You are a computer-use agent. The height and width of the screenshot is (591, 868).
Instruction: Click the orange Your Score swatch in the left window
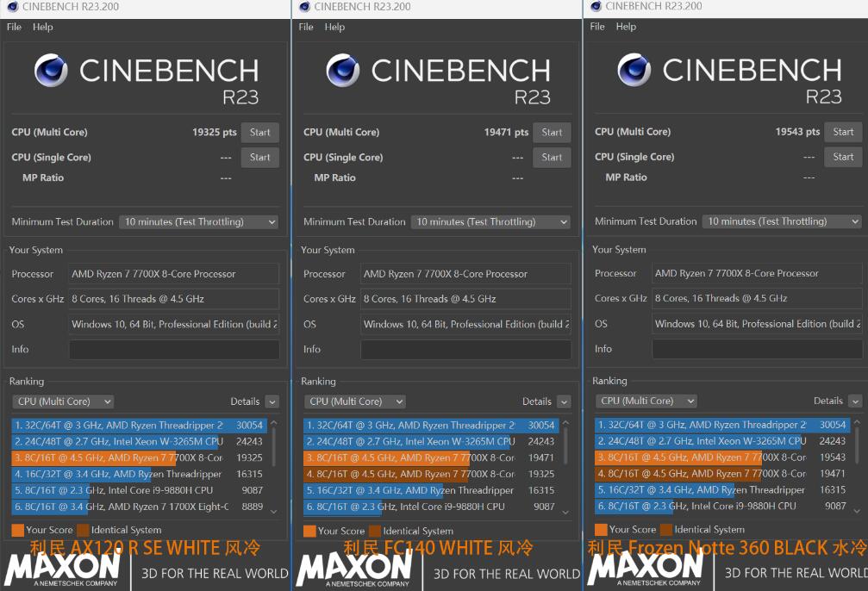18,530
